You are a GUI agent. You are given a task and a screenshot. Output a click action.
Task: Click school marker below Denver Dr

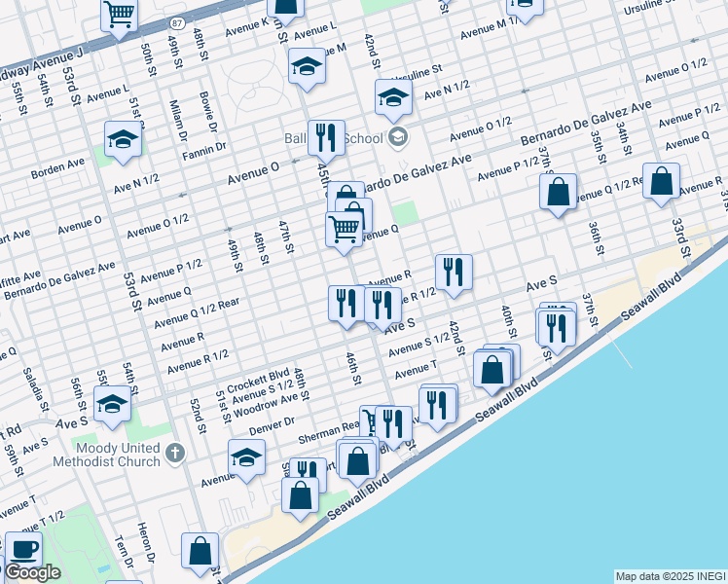(x=246, y=460)
